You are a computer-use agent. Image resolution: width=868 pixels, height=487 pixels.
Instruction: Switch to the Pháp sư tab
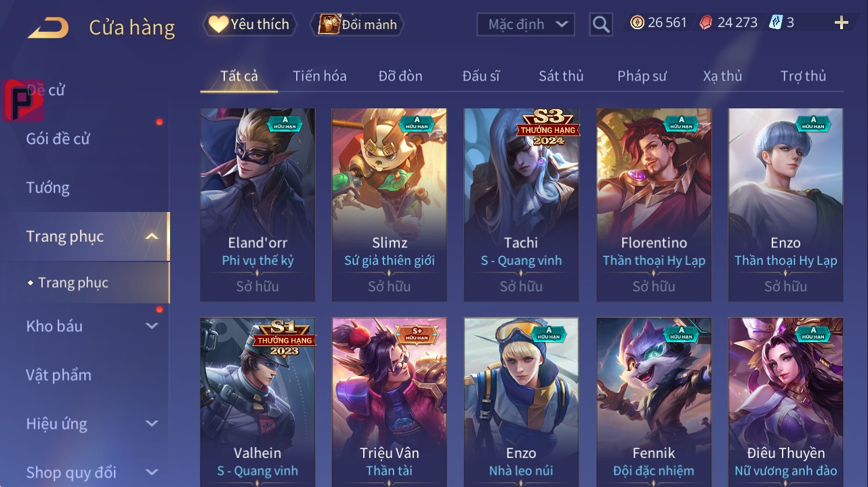coord(642,76)
